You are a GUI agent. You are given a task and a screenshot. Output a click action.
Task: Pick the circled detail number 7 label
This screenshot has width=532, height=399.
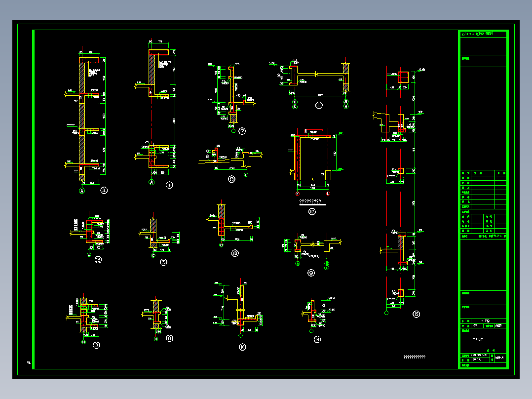(242, 131)
